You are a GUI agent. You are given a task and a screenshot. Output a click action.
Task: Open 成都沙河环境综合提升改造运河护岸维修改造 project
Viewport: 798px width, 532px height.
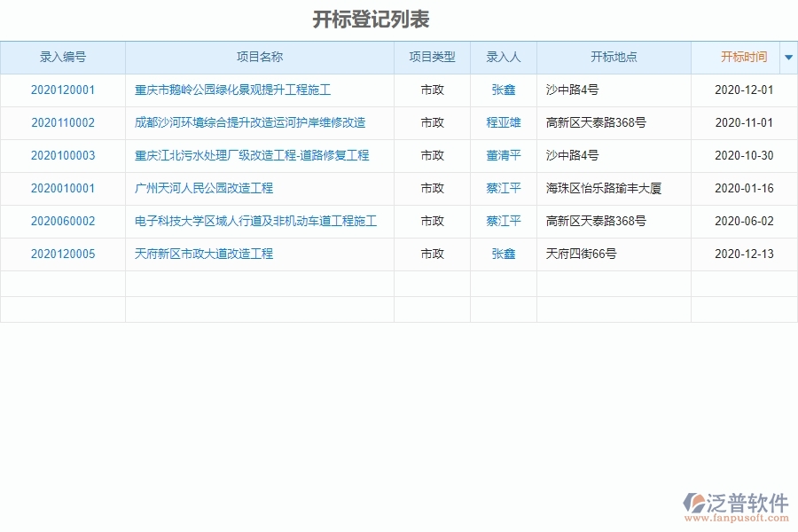251,123
